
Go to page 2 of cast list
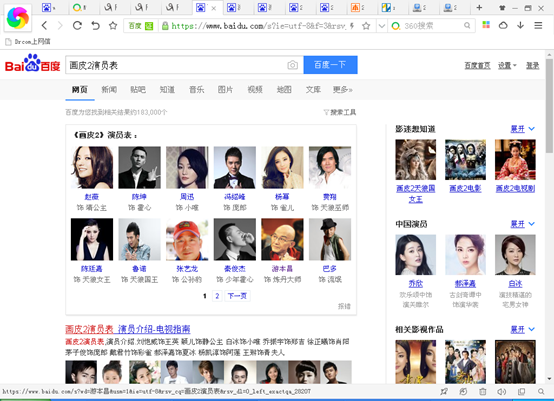point(217,296)
